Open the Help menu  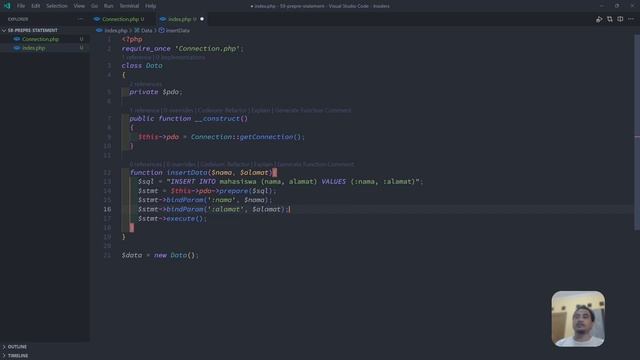[x=151, y=6]
